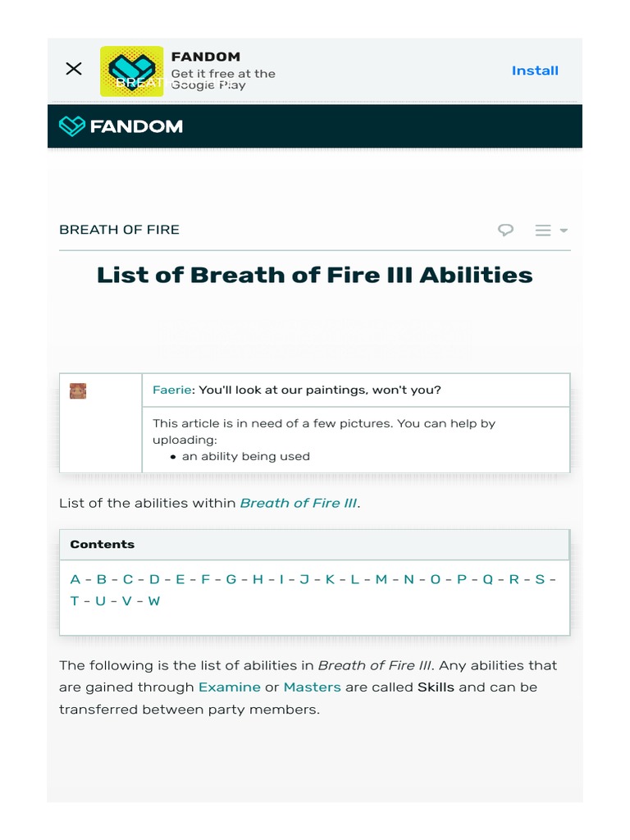Tap the Install button
Screen dimensions: 630x840
535,71
